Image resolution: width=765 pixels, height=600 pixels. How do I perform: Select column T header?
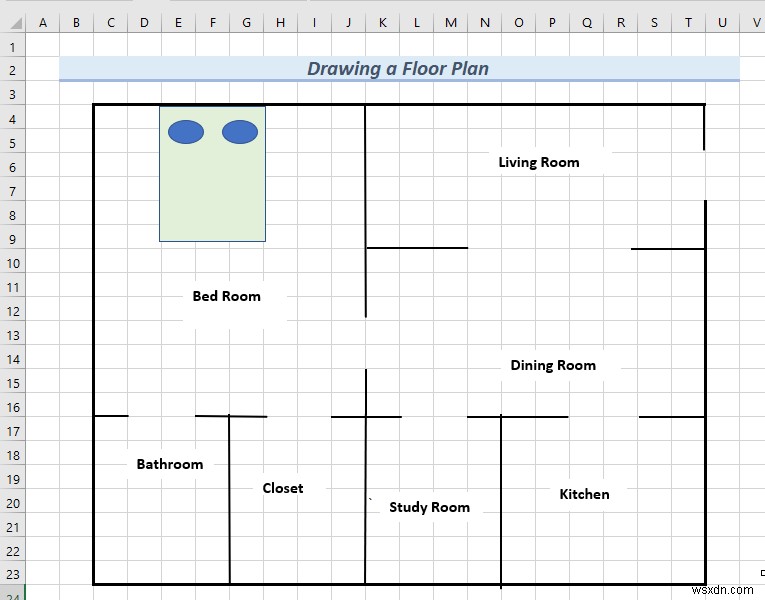(688, 22)
